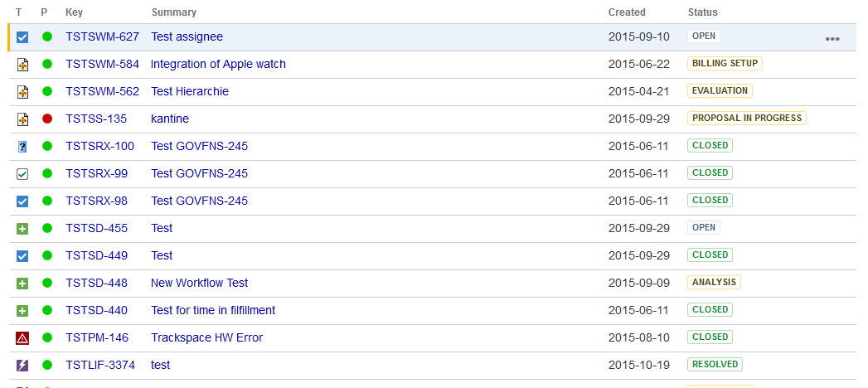Screen dimensions: 868x388
Task: Click the green plus type icon for TSTSD-455
Action: tap(22, 229)
